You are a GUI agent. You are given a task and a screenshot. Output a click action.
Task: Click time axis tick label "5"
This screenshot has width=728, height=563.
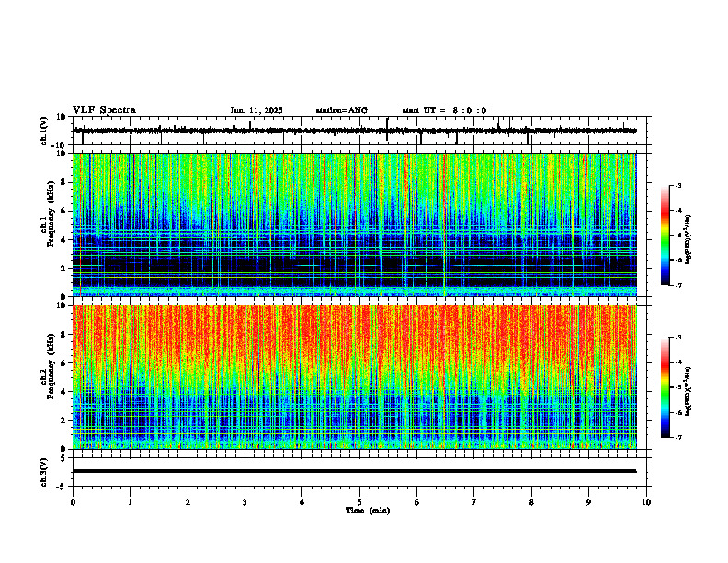359,502
